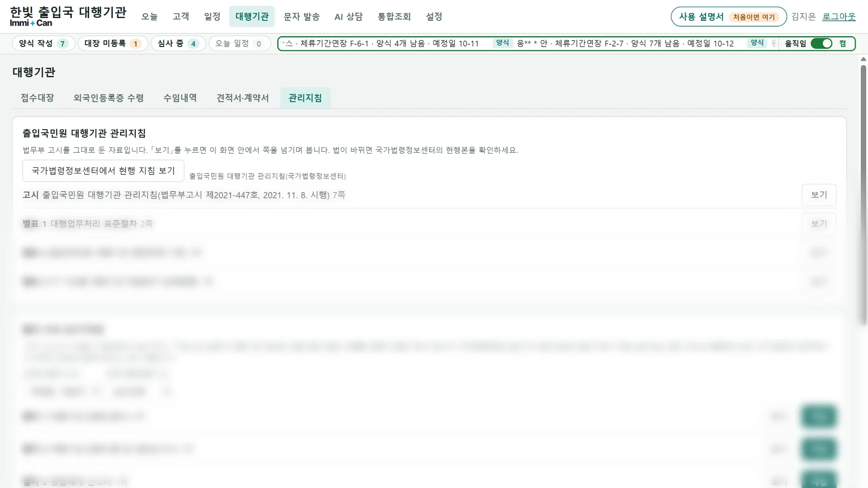Go to 통합조회 in the top menu
This screenshot has width=868, height=488.
(394, 17)
